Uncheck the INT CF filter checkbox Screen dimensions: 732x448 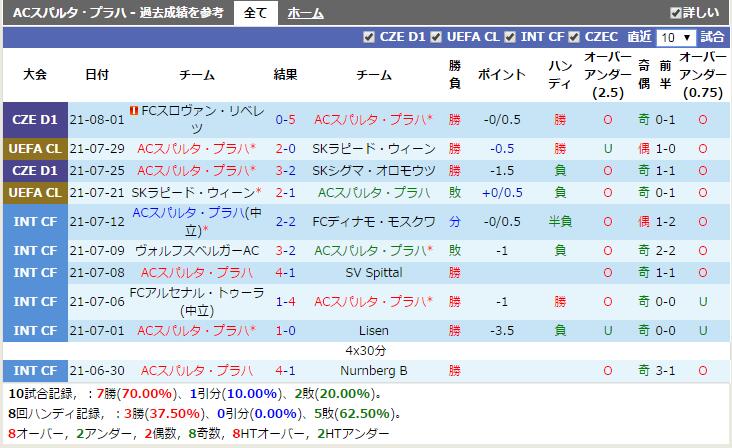pos(510,37)
